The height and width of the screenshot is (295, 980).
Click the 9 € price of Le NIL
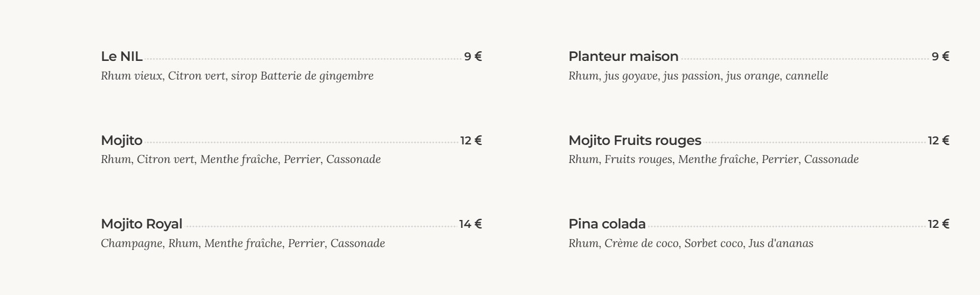pyautogui.click(x=473, y=56)
